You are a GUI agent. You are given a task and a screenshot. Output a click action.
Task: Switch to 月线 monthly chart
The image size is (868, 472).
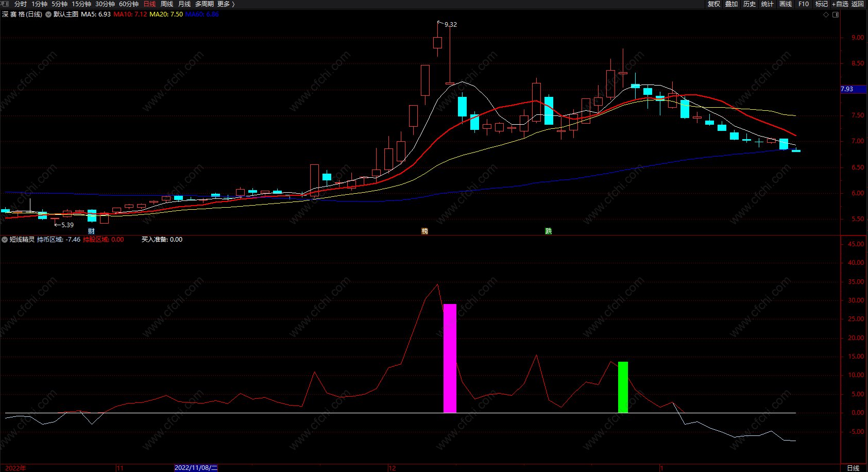pos(184,4)
